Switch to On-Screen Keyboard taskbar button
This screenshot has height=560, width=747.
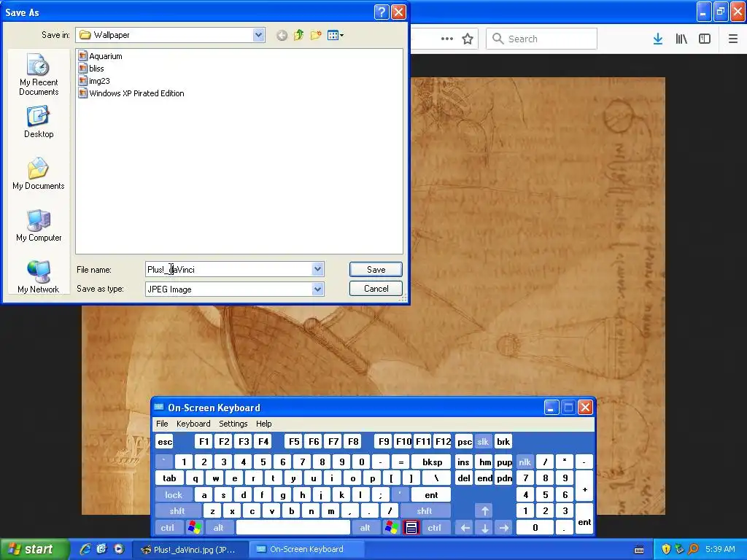(x=306, y=550)
